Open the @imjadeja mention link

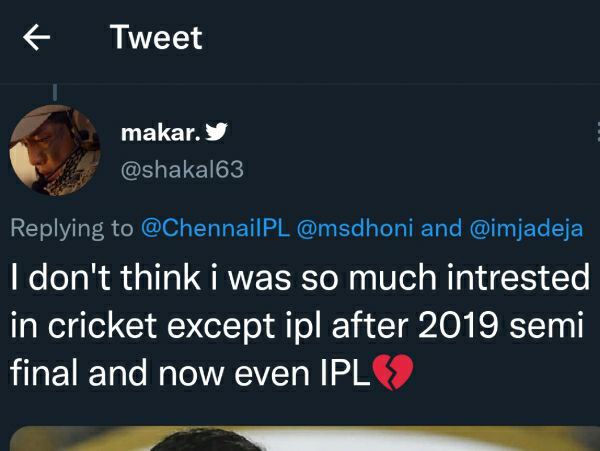(x=525, y=228)
